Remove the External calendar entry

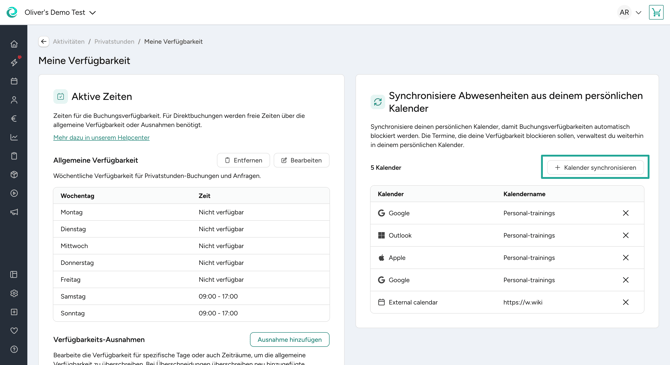tap(626, 302)
